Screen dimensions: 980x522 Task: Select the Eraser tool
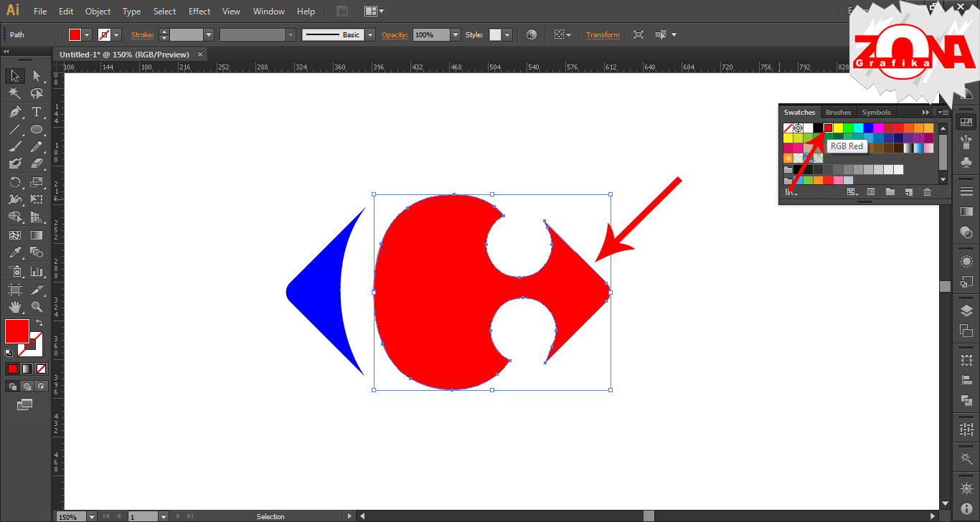point(37,163)
